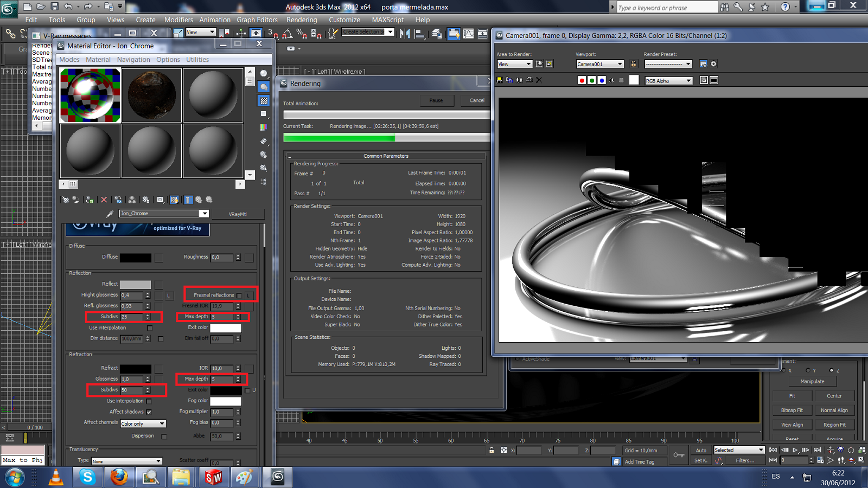Screen dimensions: 868x488
Task: Click the Sample Type sphere icon
Action: coord(264,73)
